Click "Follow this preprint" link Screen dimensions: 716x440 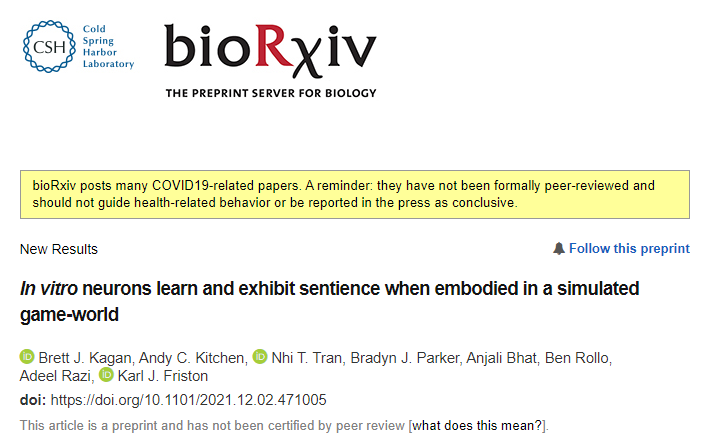click(628, 249)
